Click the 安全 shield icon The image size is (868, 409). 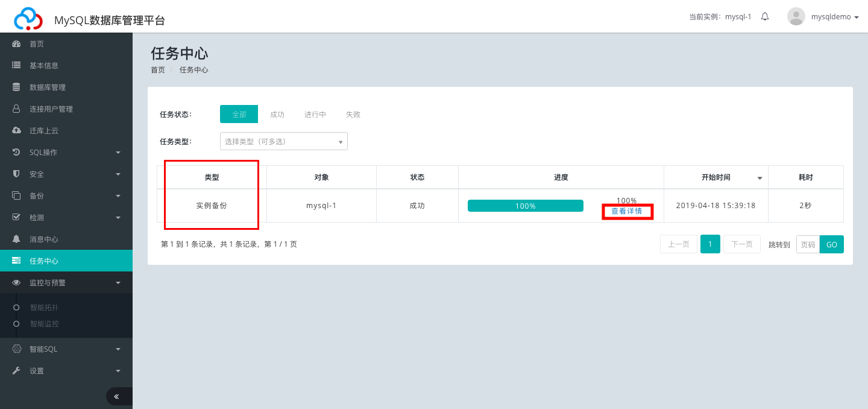point(16,174)
